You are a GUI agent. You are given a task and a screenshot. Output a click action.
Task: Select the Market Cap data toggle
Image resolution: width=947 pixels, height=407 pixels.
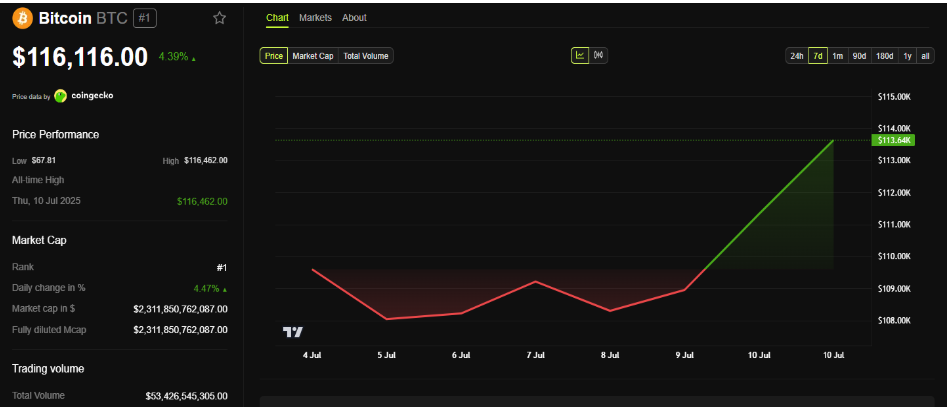[313, 56]
